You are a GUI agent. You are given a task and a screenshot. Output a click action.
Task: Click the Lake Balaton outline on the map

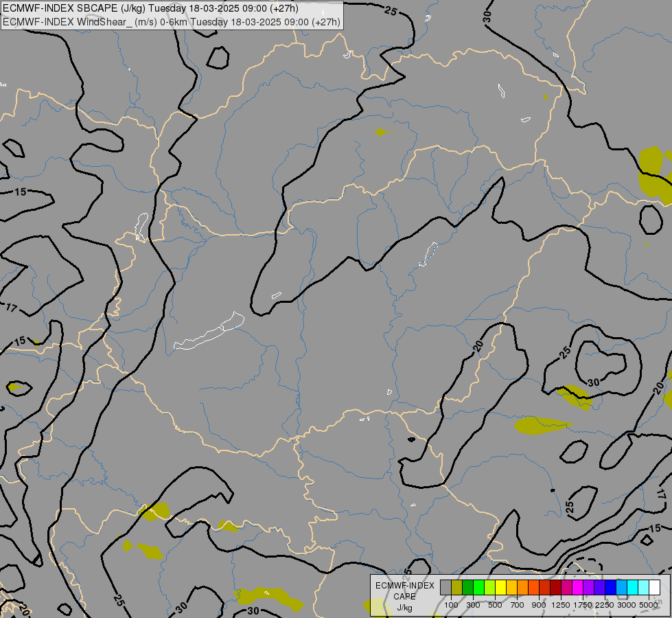click(x=209, y=331)
